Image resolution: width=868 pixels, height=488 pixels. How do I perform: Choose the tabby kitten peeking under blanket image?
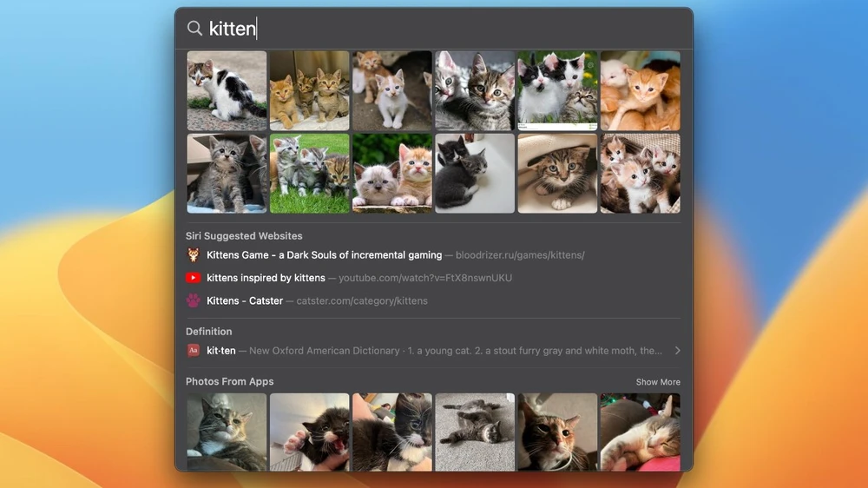557,173
